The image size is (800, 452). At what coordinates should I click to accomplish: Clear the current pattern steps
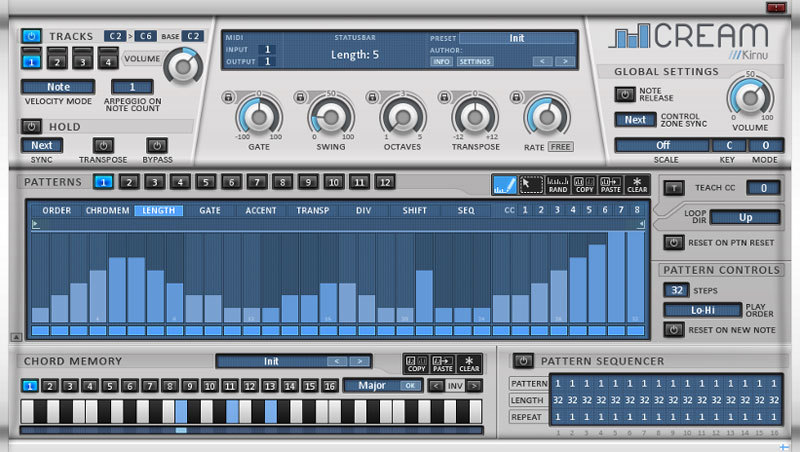click(x=637, y=184)
